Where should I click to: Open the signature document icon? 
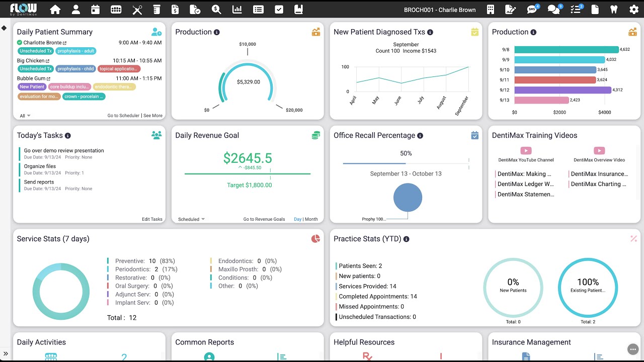[510, 10]
